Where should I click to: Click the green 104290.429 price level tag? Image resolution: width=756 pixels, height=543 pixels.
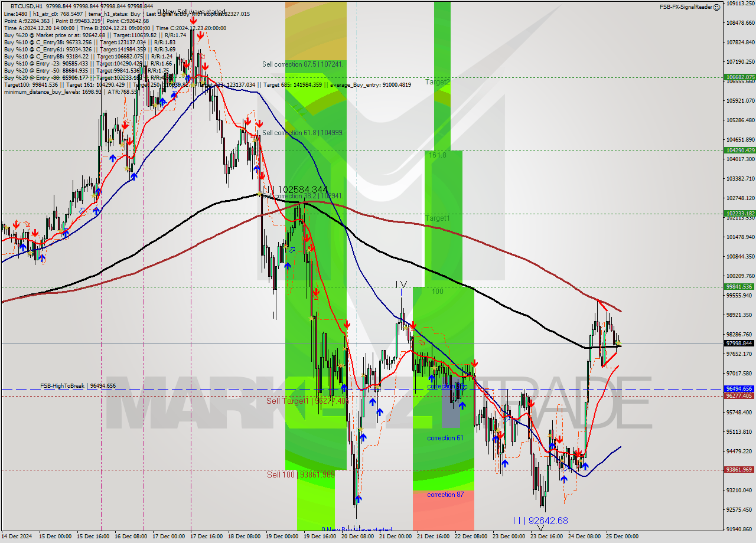(x=739, y=151)
